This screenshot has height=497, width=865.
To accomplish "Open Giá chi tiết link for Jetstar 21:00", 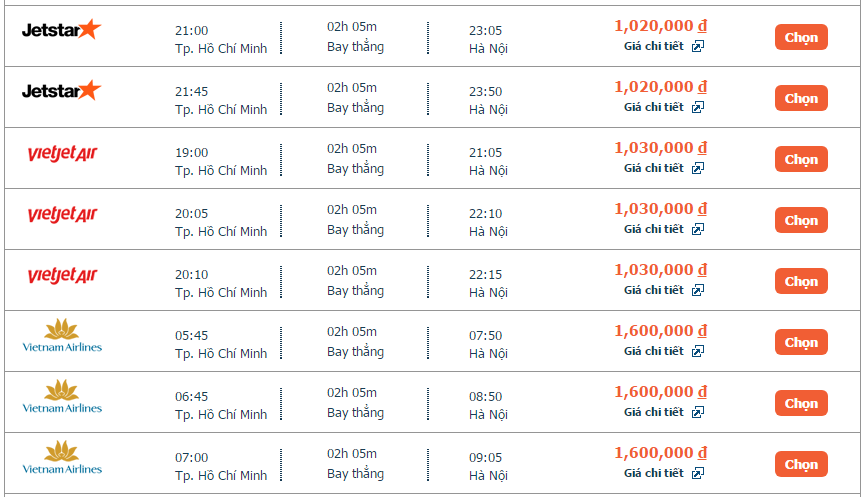I will click(654, 46).
